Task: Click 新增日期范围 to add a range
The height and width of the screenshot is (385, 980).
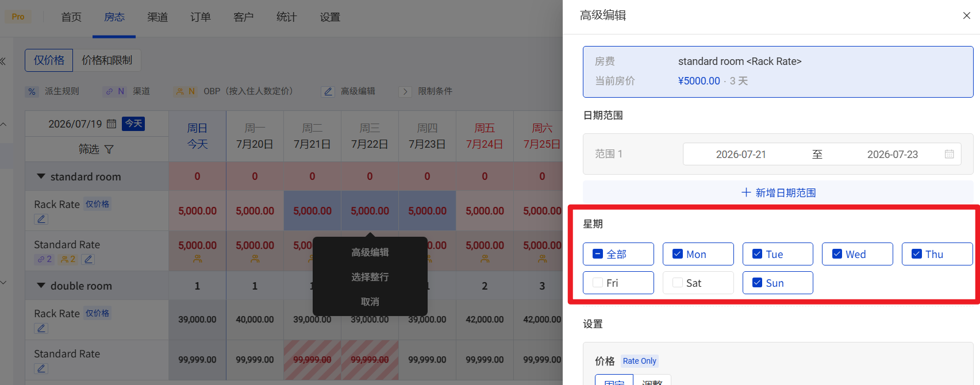Action: pos(778,192)
